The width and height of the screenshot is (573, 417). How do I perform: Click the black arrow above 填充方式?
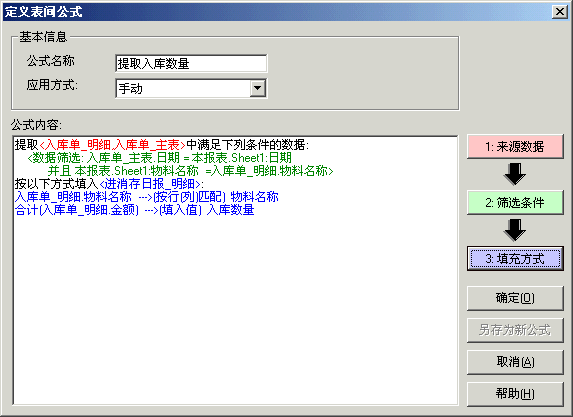click(515, 230)
